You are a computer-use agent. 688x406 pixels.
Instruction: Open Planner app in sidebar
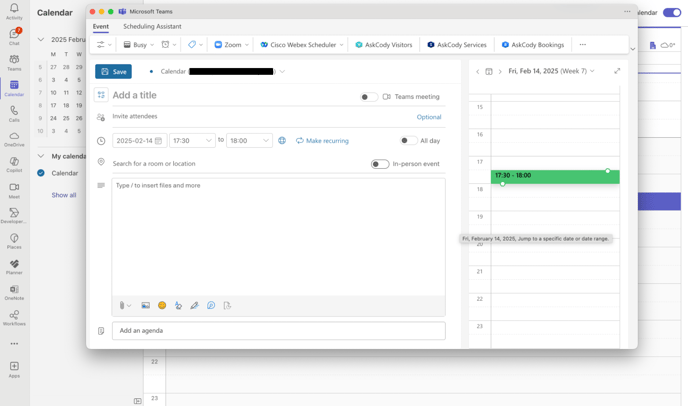[14, 267]
